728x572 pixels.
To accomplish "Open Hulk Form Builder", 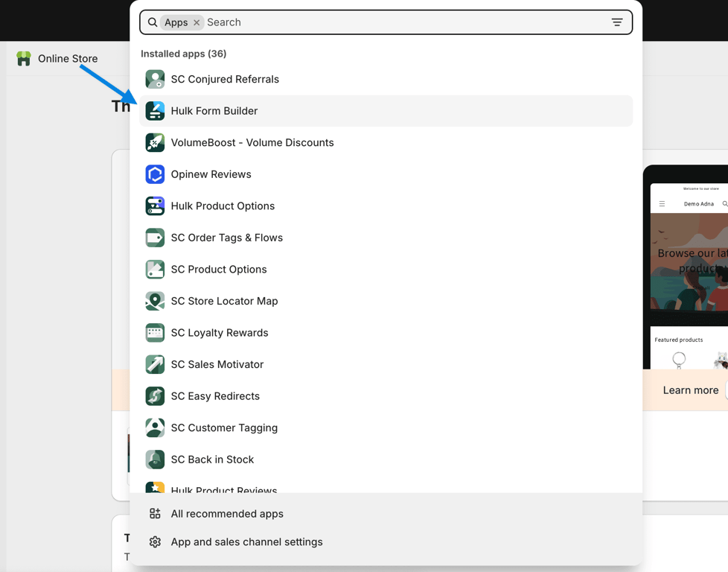I will (x=386, y=110).
